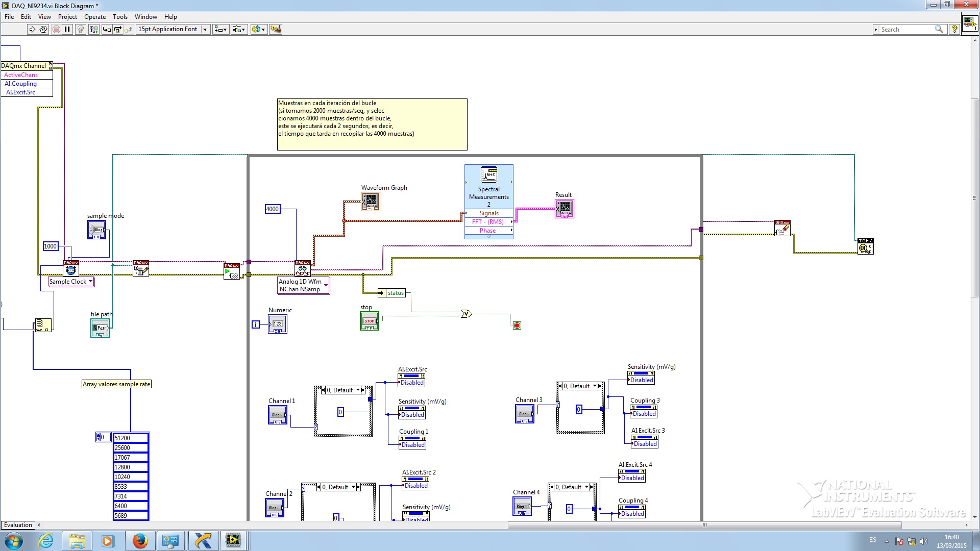
Task: Click the horizontal scrollbar thumb
Action: (x=704, y=525)
